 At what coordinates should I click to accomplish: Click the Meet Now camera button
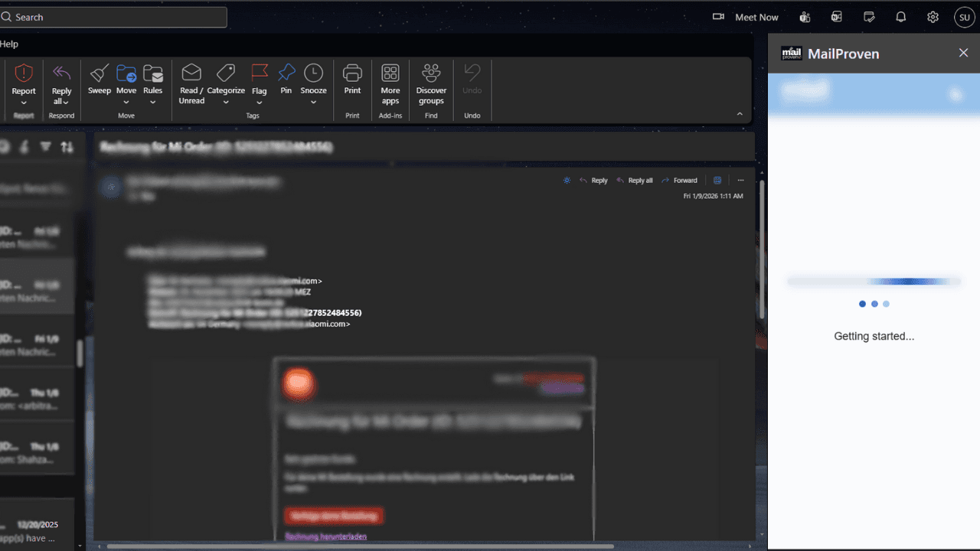pyautogui.click(x=745, y=17)
